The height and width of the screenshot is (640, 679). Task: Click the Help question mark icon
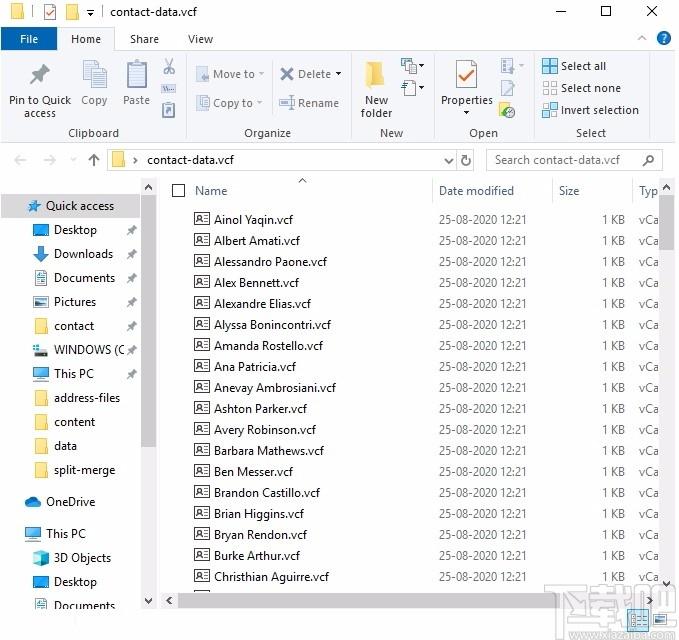pyautogui.click(x=663, y=39)
